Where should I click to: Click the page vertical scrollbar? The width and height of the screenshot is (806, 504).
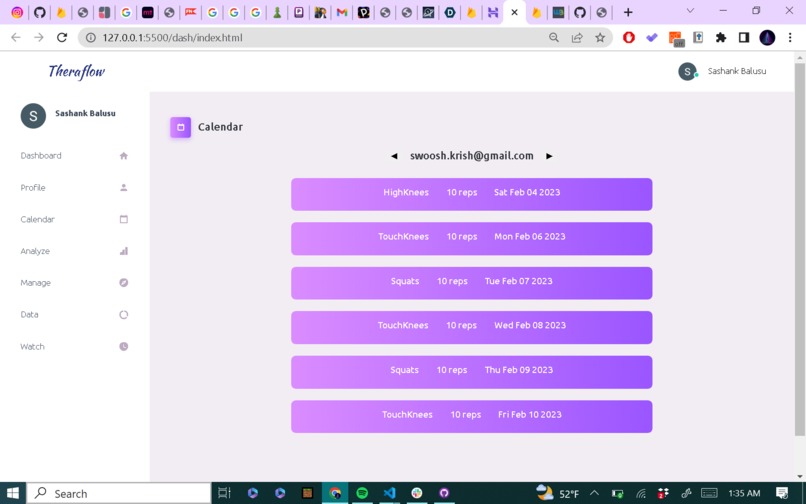(x=799, y=249)
